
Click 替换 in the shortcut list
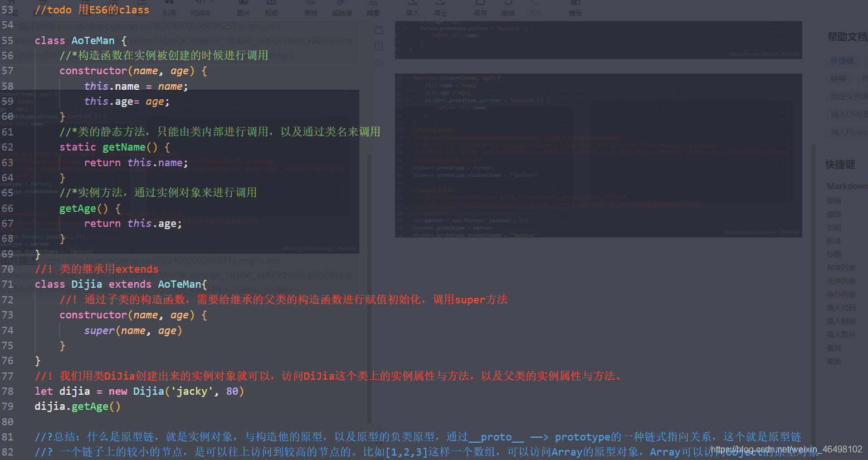(x=834, y=361)
